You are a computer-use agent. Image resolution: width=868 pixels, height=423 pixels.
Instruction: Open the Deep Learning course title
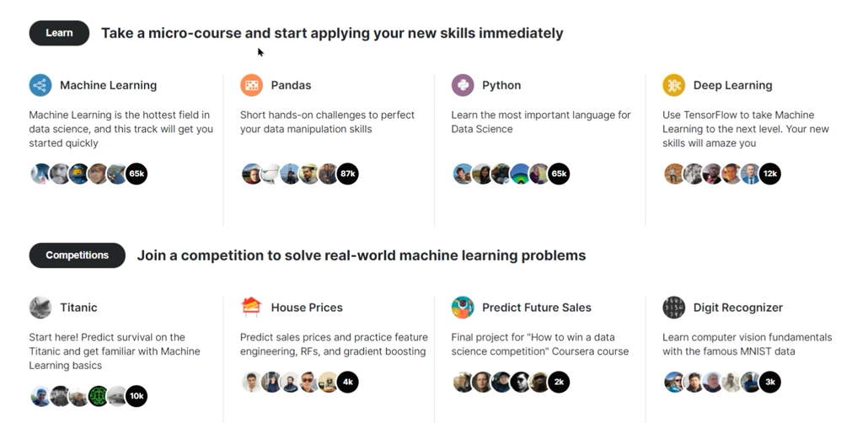click(732, 85)
